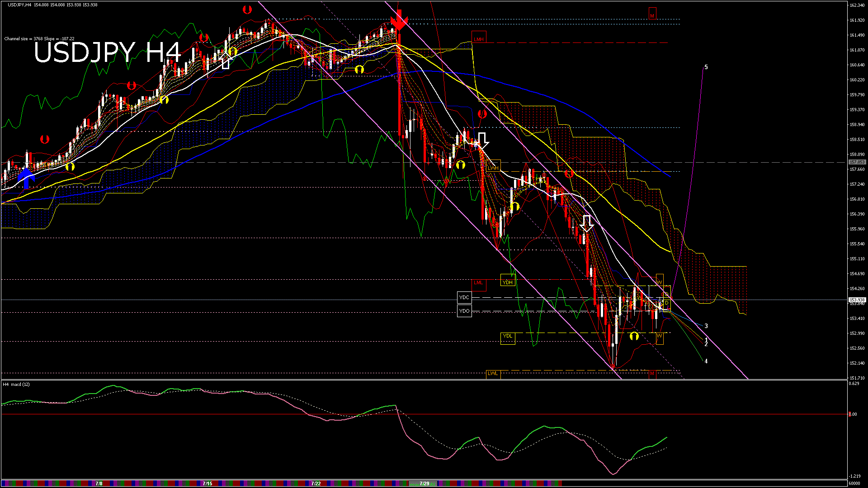Click the red LMH label box
This screenshot has width=868, height=488.
click(478, 39)
